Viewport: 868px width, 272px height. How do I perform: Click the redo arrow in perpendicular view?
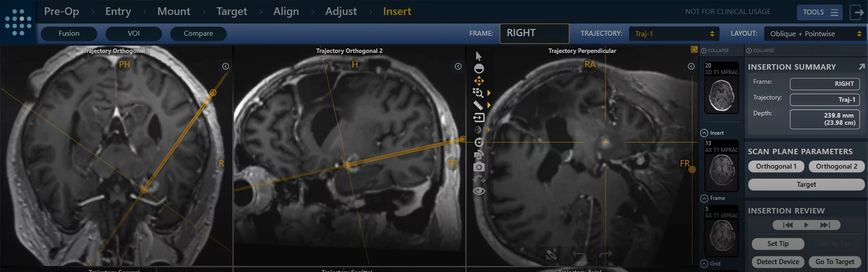pos(605,254)
